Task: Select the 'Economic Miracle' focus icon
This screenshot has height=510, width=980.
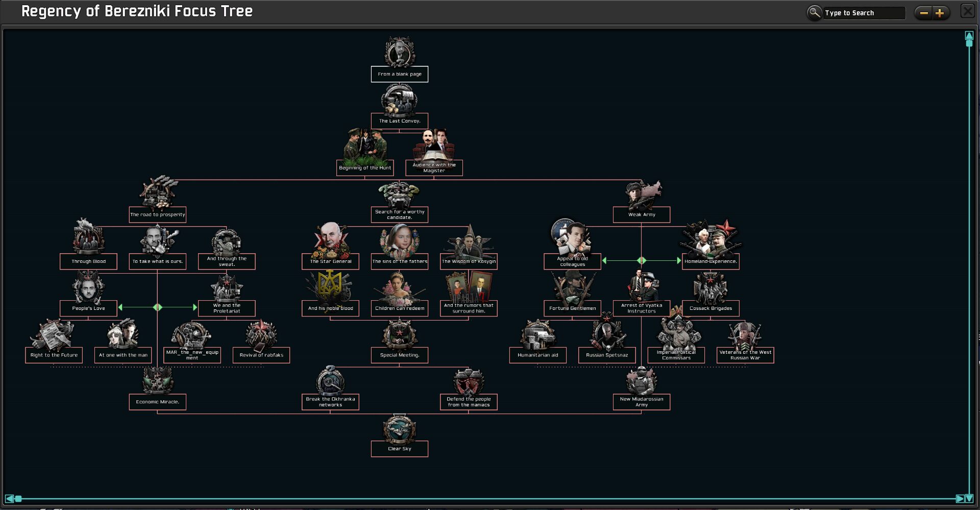Action: coord(158,380)
